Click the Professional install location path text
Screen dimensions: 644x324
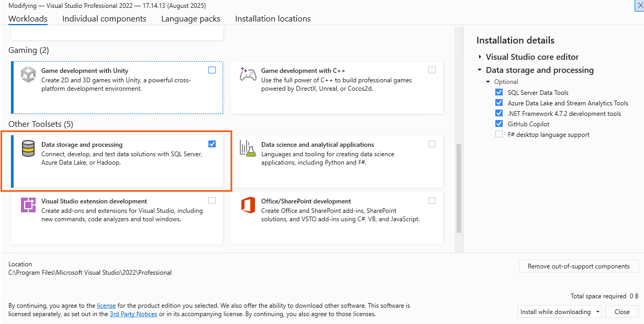pos(90,273)
